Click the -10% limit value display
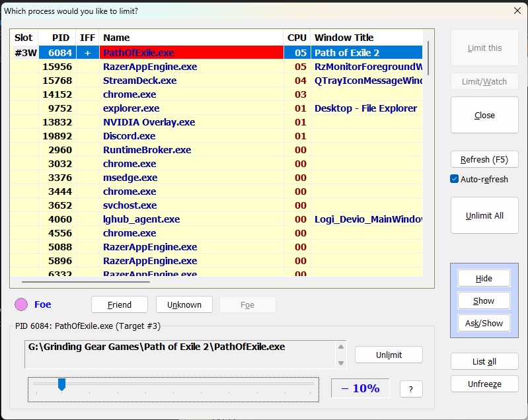The height and width of the screenshot is (420, 528). [360, 388]
